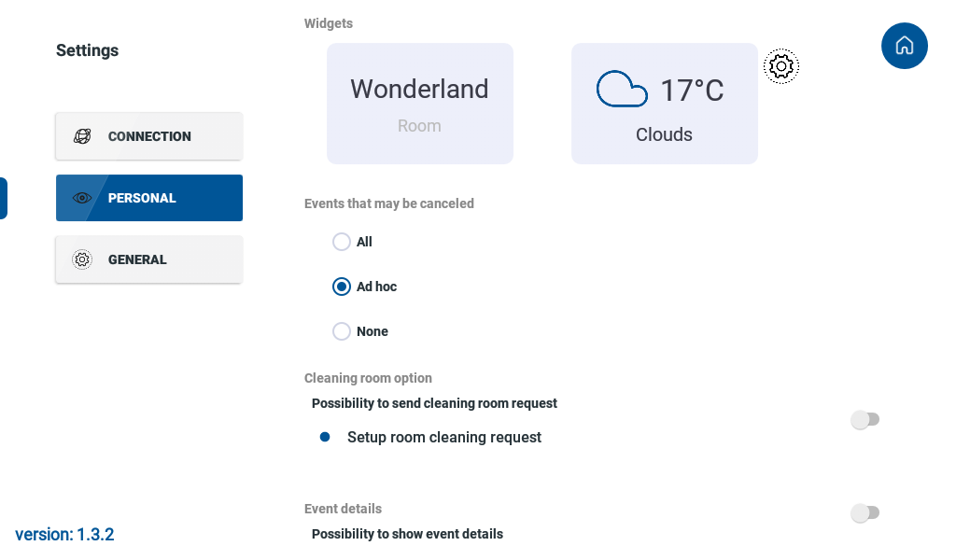Select the Ad hoc radio option

342,287
